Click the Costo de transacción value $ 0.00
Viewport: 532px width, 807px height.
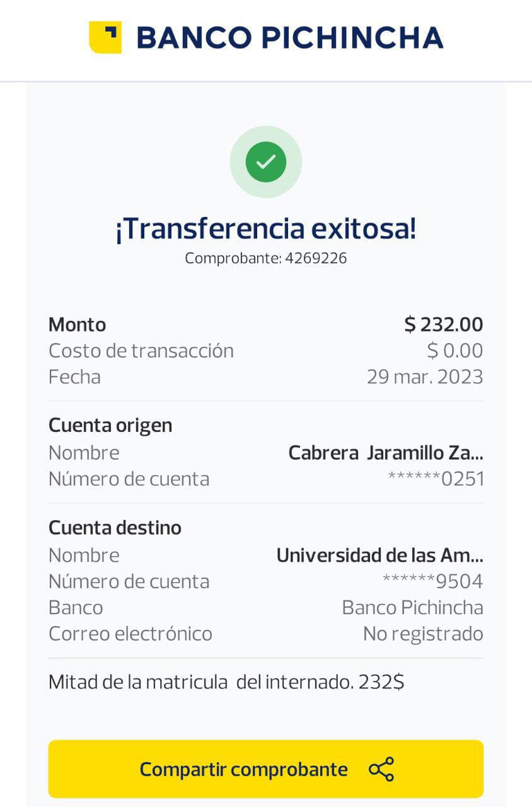454,351
